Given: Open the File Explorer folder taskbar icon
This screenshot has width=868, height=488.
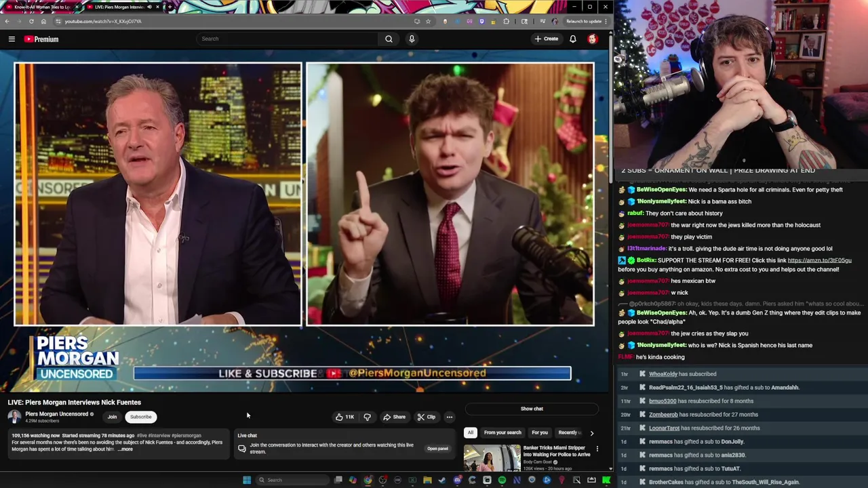Looking at the screenshot, I should pyautogui.click(x=427, y=480).
